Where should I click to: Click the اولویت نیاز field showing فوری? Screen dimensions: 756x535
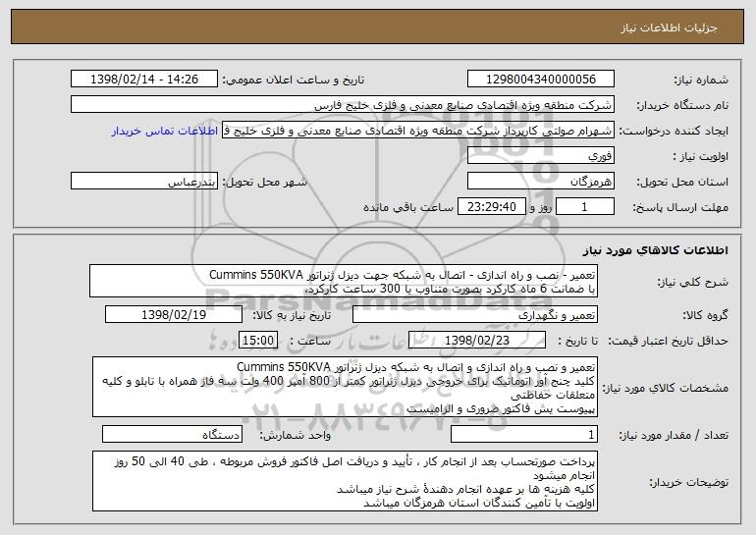point(540,156)
